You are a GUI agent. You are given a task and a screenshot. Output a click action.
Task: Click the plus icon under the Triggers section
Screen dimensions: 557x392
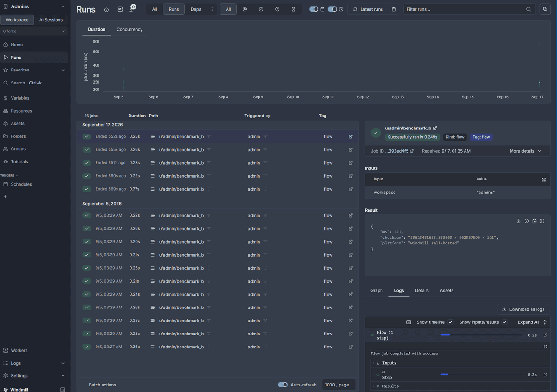click(x=6, y=197)
